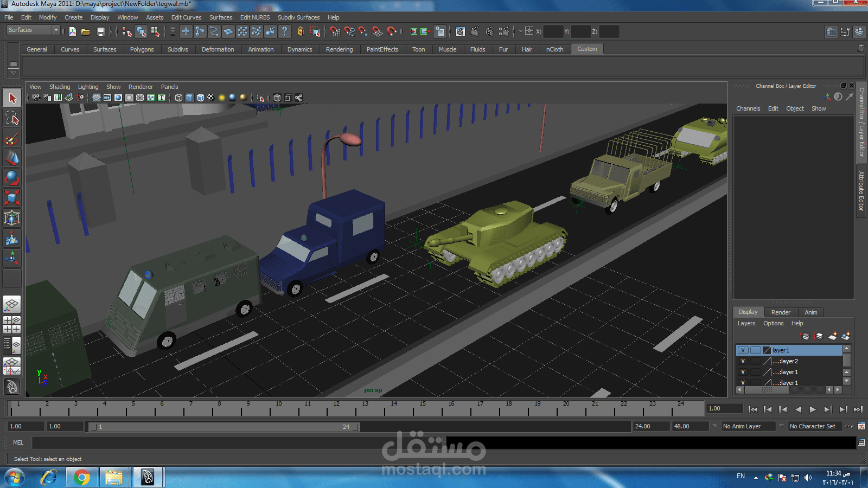Expand the No Character Set dropdown arrow
The height and width of the screenshot is (488, 868).
tap(781, 426)
